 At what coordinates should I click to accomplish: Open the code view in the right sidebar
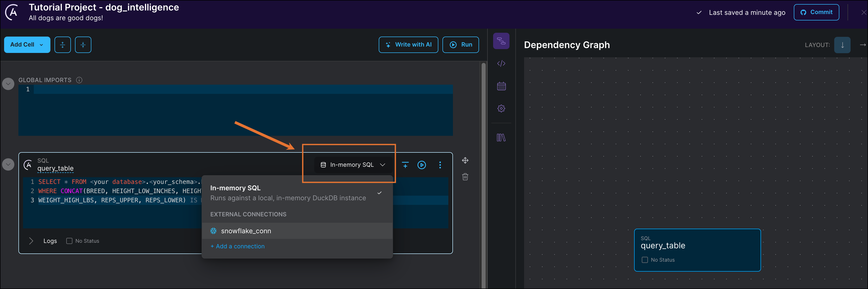(501, 63)
